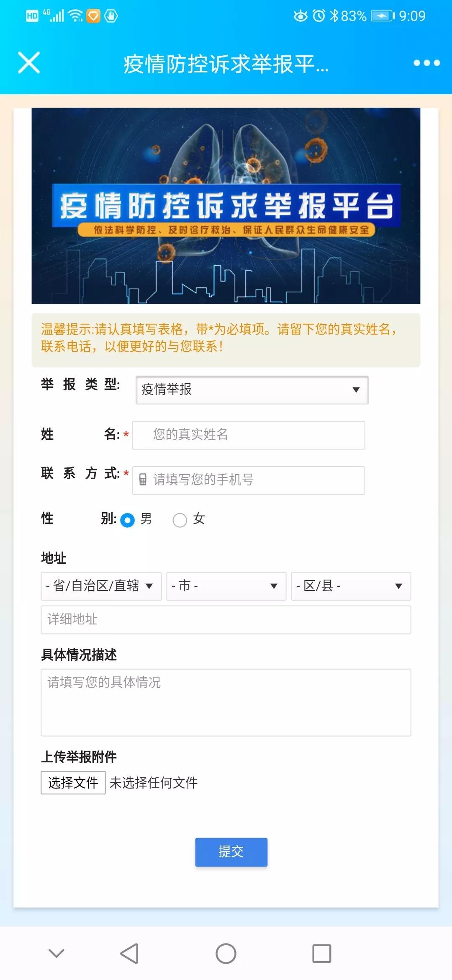Click the 选择文件 file chooser button
Image resolution: width=452 pixels, height=980 pixels.
pyautogui.click(x=73, y=782)
